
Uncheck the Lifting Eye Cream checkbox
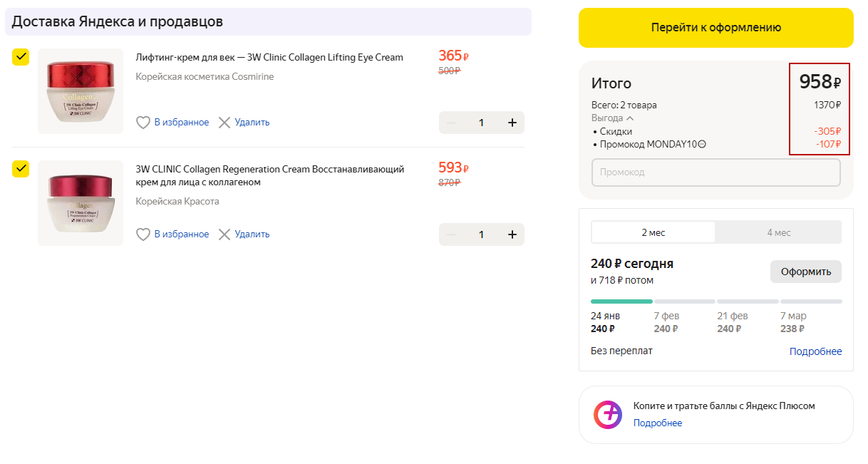(21, 57)
